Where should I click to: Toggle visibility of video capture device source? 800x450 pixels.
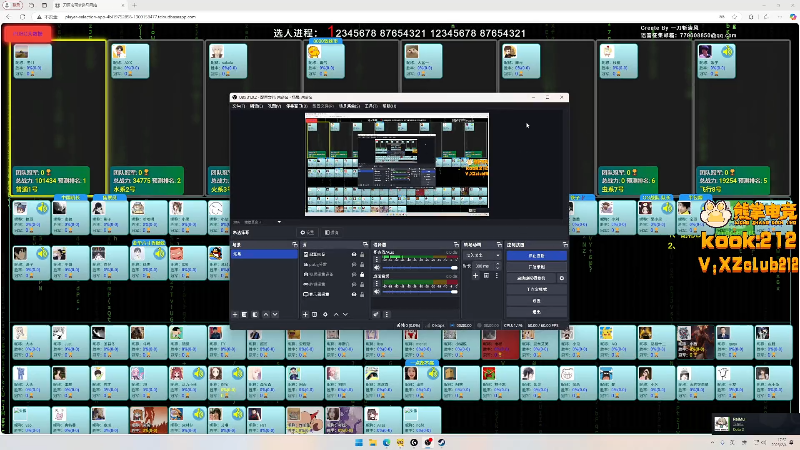point(354,274)
